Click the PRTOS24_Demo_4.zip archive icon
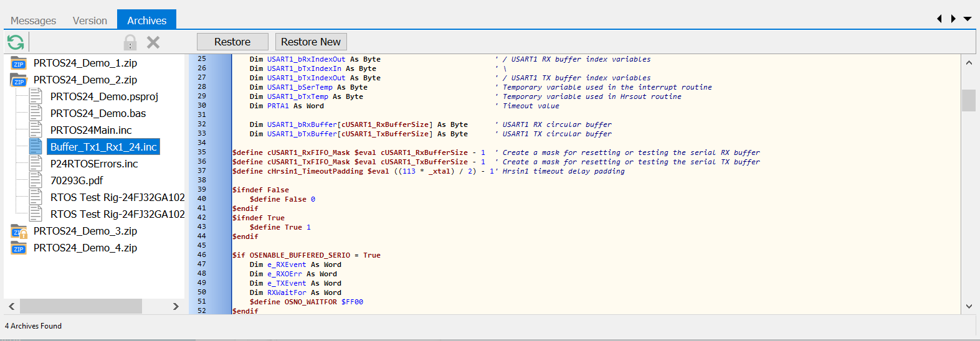The image size is (980, 341). coord(19,248)
